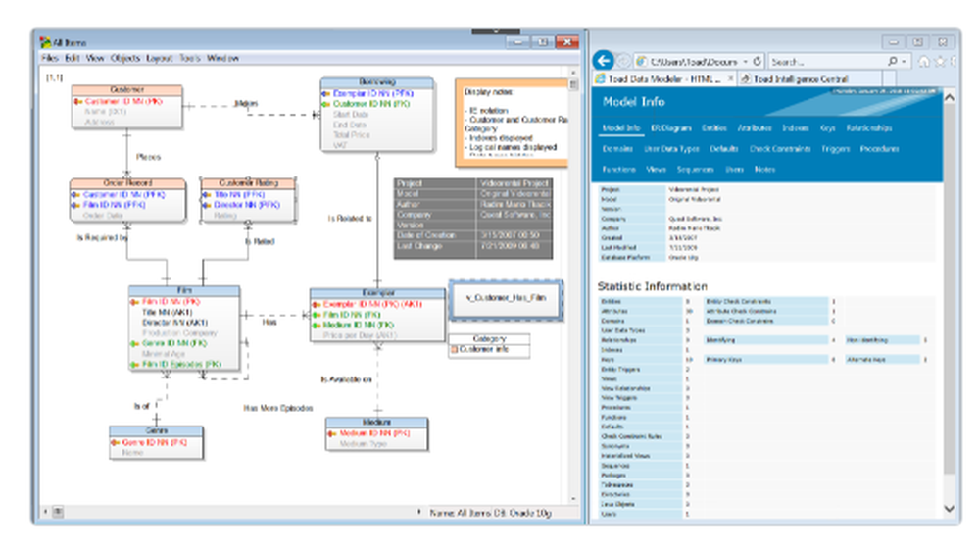Select the Customer entity title
This screenshot has height=553, width=980.
pos(126,90)
